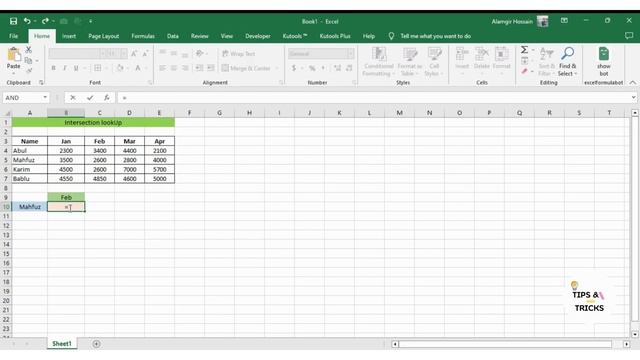Screen dimensions: 640x360
Task: Click the Save icon in title bar
Action: tap(13, 21)
